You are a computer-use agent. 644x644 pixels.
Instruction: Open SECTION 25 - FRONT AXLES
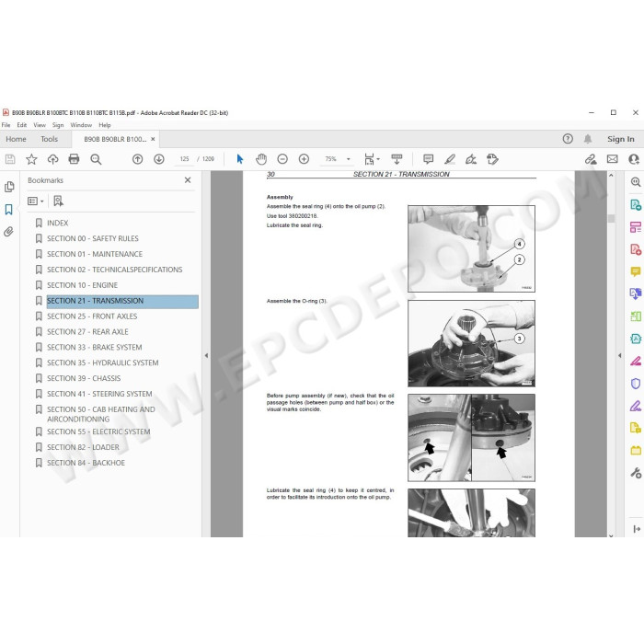click(x=92, y=316)
